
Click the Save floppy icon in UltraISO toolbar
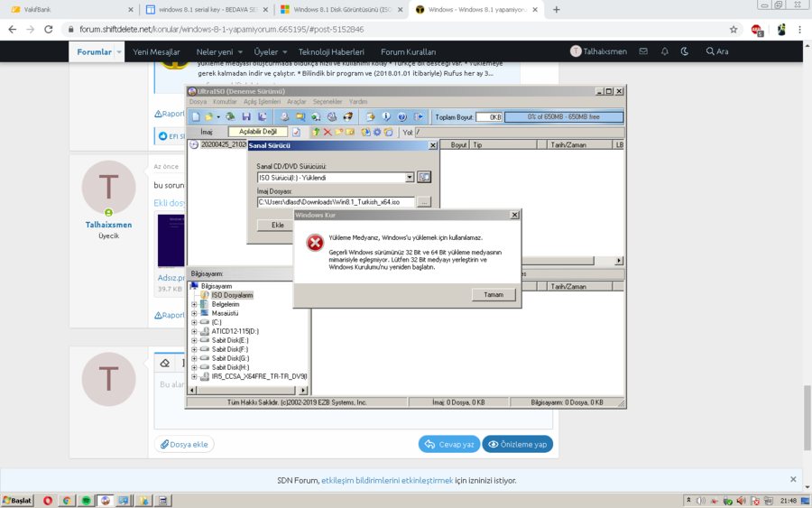click(246, 117)
